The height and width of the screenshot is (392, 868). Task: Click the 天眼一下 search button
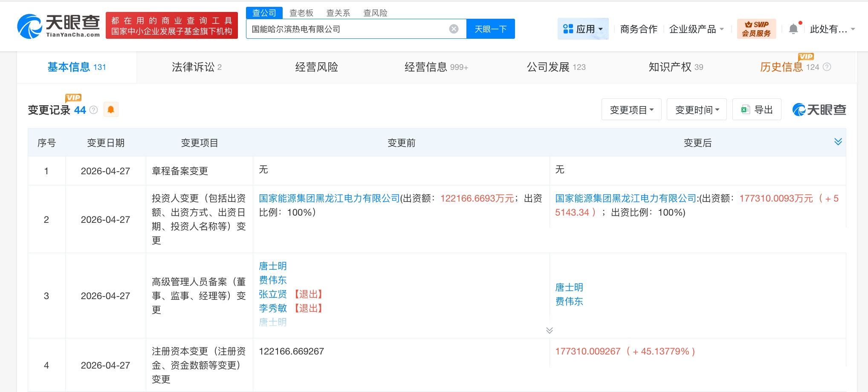[491, 29]
